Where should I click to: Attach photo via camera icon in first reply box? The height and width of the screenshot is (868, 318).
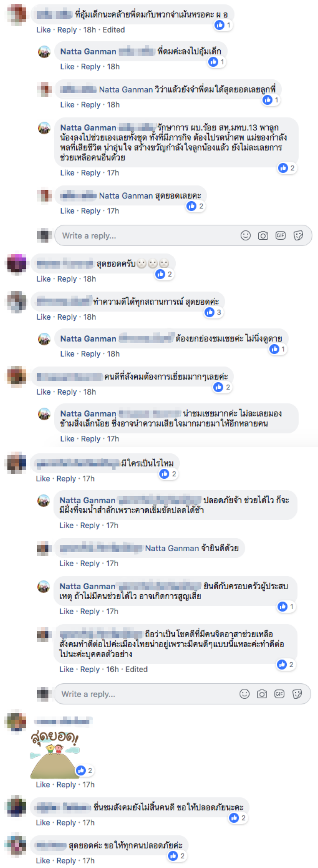263,235
